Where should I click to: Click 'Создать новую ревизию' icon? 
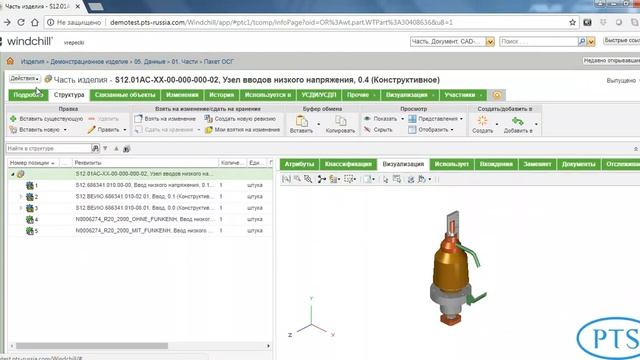tap(209, 119)
